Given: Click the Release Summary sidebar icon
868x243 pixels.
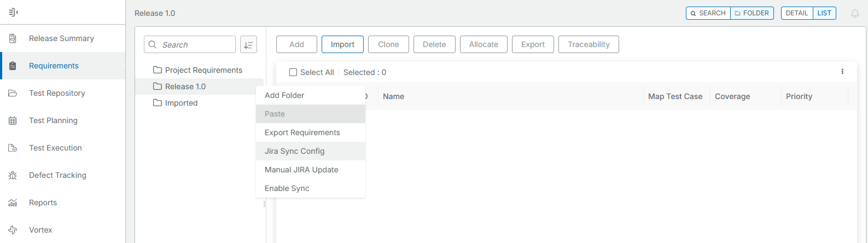Looking at the screenshot, I should point(13,38).
